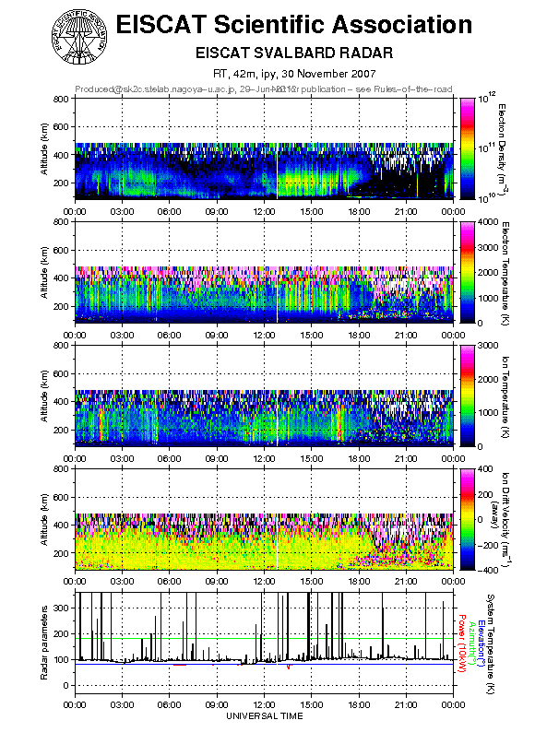535x756 pixels.
Task: Click the Ion Temperature color bar
Action: tap(468, 396)
